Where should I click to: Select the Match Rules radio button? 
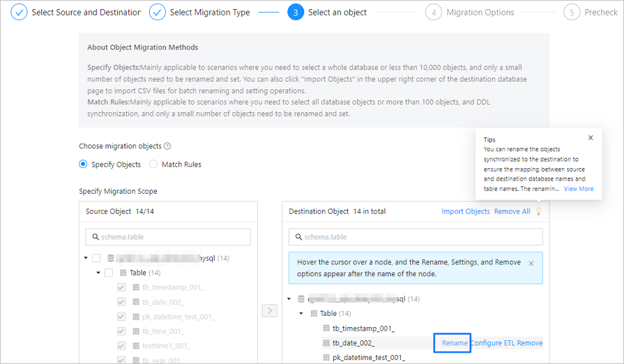(x=153, y=165)
